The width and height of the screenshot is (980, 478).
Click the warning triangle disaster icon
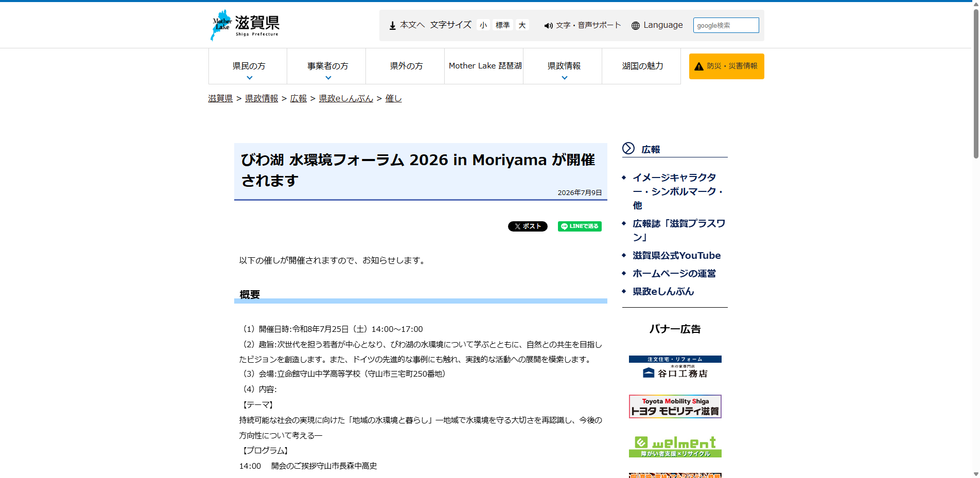click(698, 66)
